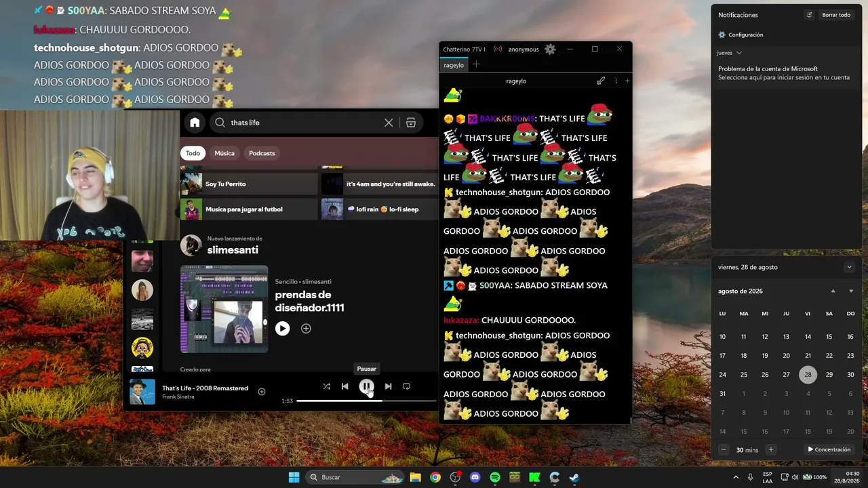Screen dimensions: 868x488
Task: Open Discord from the taskbar
Action: tap(475, 477)
